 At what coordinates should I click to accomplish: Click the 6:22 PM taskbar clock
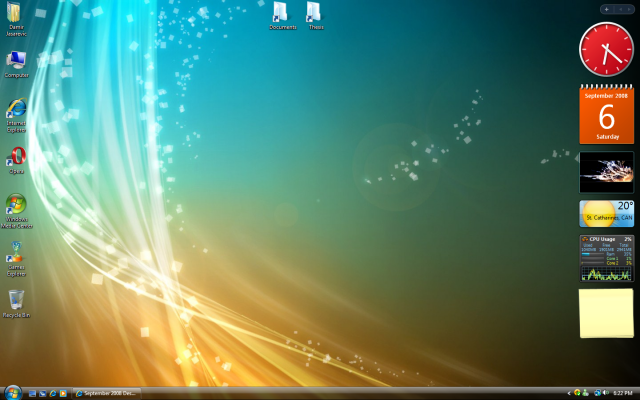pyautogui.click(x=623, y=393)
